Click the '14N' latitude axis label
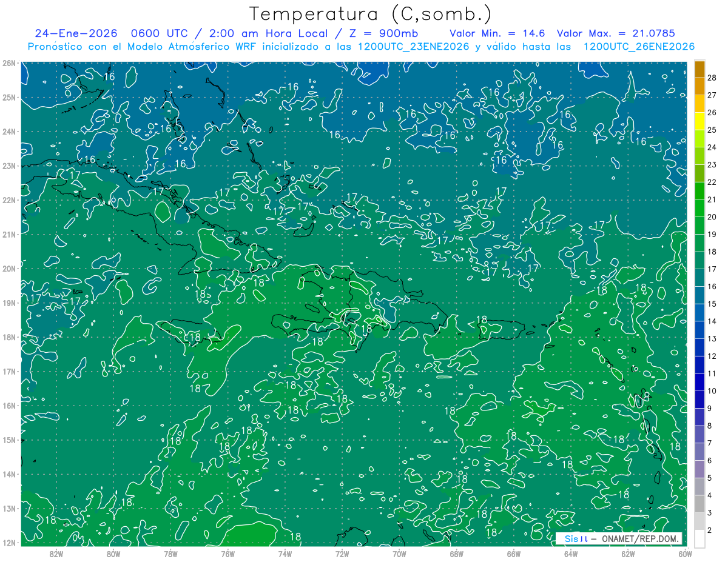 tap(9, 474)
